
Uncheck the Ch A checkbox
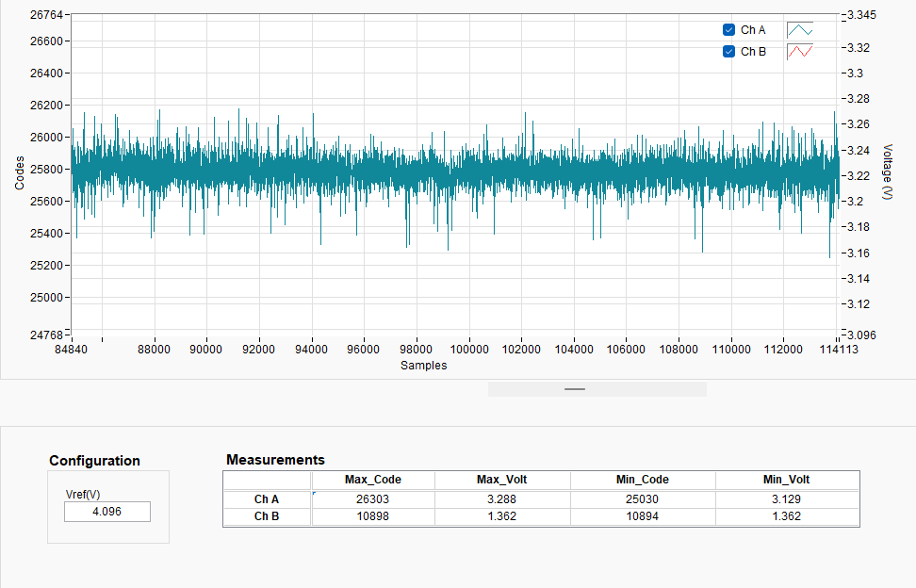pyautogui.click(x=728, y=30)
